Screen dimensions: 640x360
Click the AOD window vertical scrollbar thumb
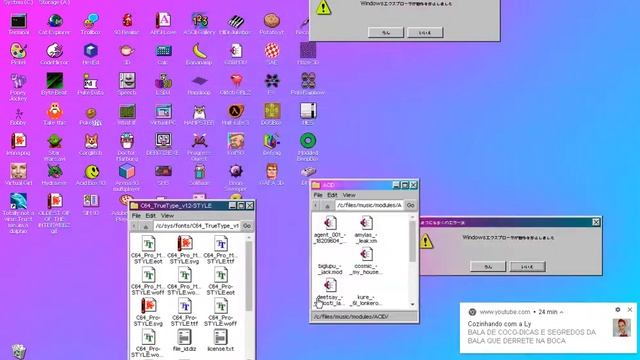tap(412, 242)
